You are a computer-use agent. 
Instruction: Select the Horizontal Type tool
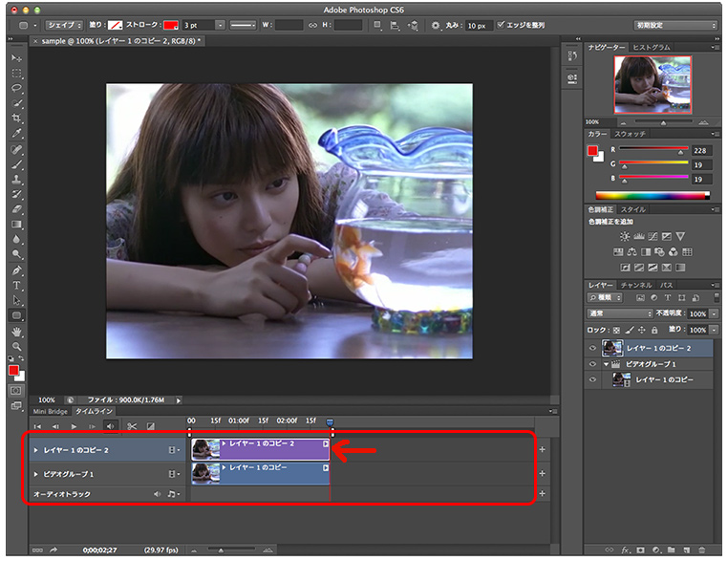(16, 285)
